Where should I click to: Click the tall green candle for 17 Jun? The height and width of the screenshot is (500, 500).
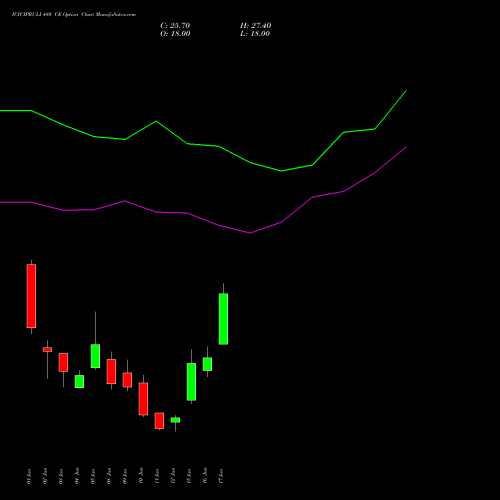pyautogui.click(x=223, y=319)
